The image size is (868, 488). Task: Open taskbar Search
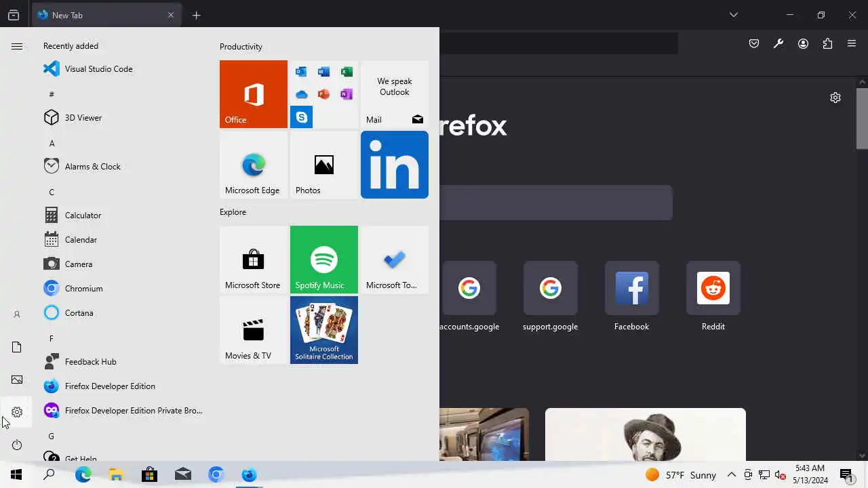(49, 474)
